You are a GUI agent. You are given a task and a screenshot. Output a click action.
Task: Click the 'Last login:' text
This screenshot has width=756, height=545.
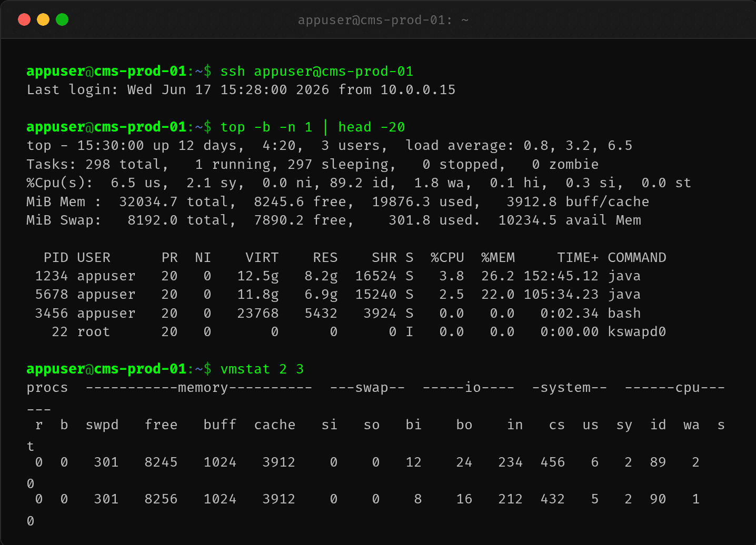(73, 89)
